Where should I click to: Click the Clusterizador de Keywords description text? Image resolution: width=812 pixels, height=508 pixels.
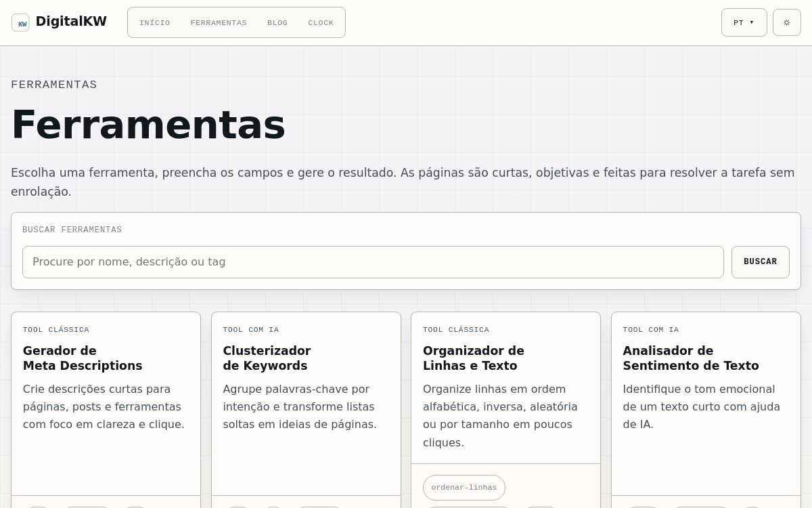click(x=300, y=406)
